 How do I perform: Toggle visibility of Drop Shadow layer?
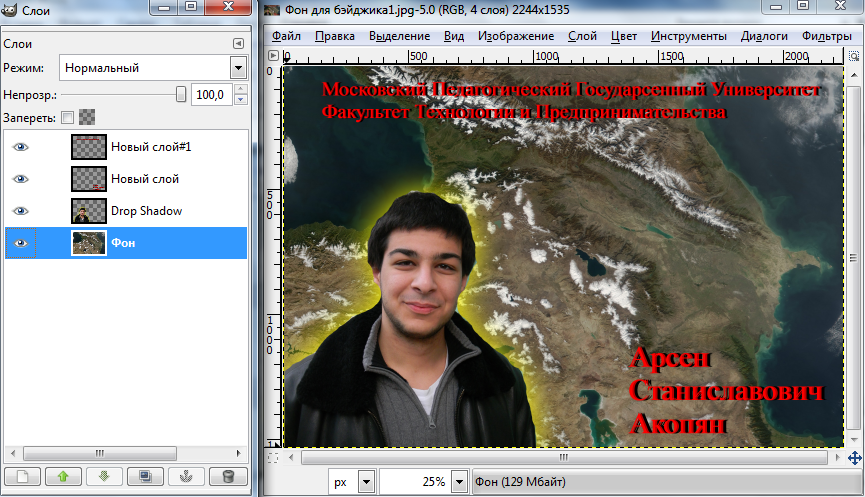[x=20, y=211]
